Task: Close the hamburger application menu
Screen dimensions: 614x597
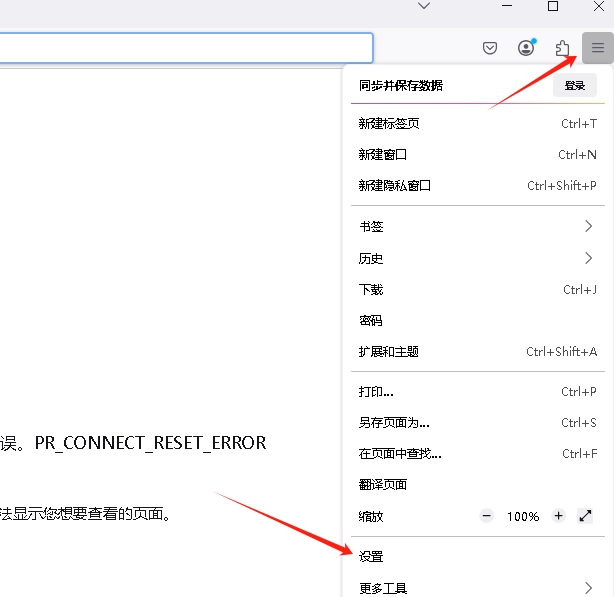Action: 598,48
